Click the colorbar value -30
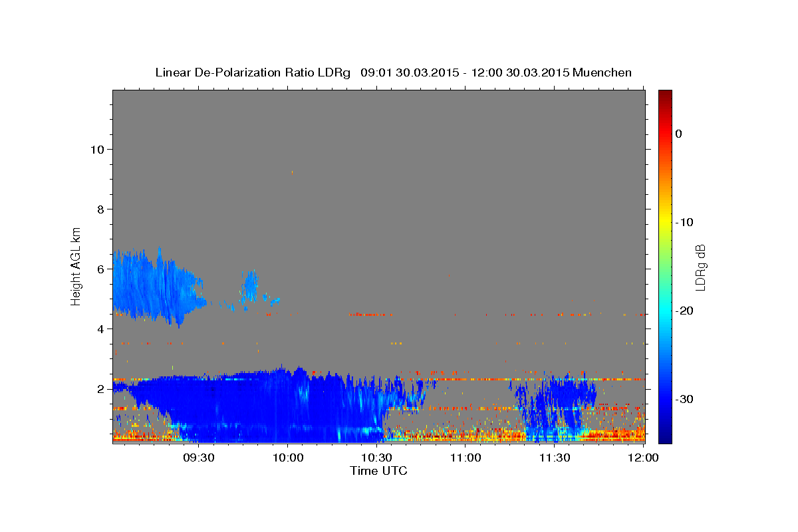 (685, 399)
